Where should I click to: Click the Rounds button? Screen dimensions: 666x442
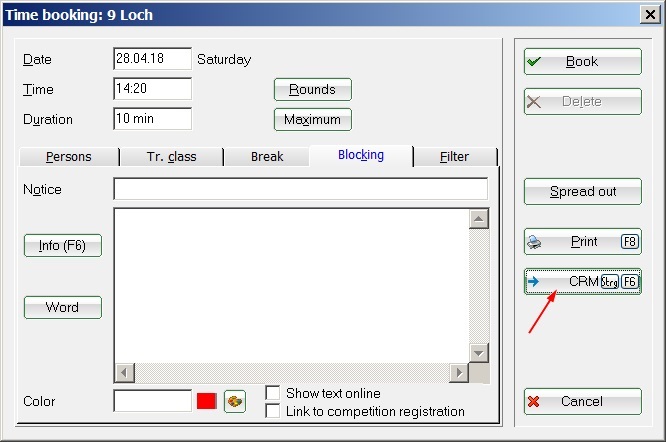click(x=313, y=90)
